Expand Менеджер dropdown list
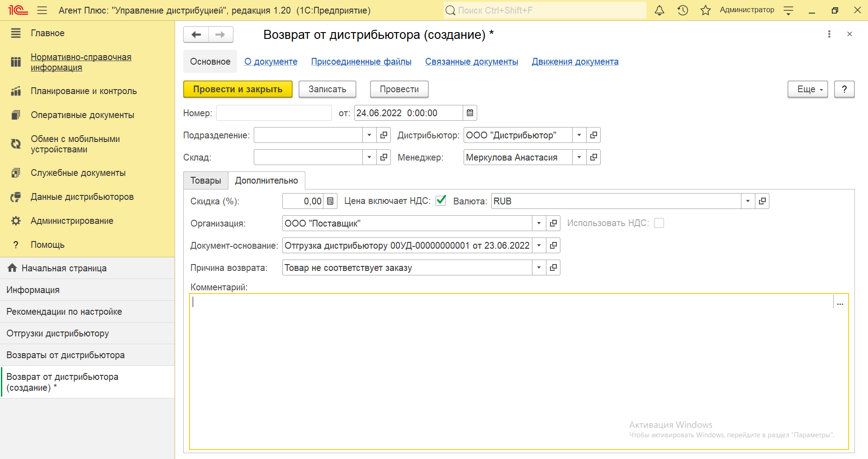868x459 pixels. click(x=579, y=157)
